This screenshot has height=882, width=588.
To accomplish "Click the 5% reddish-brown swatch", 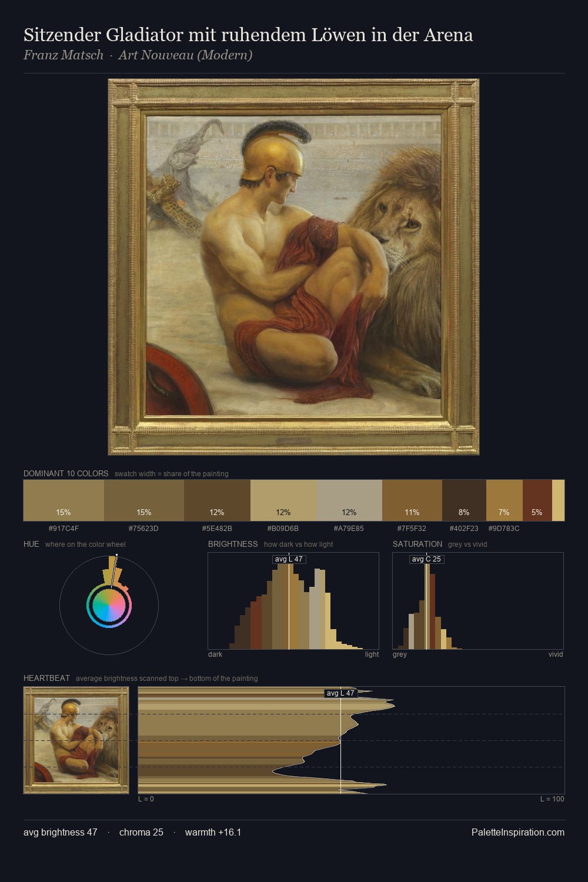I will pos(537,500).
